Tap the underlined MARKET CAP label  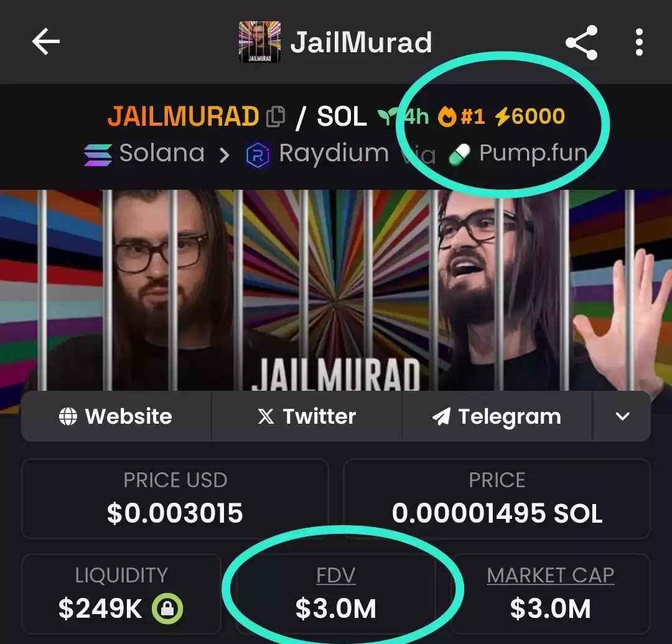[x=550, y=575]
